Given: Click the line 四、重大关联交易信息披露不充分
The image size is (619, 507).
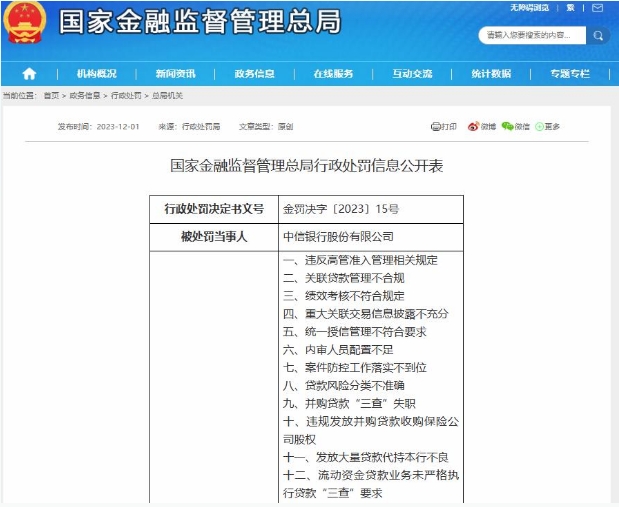Looking at the screenshot, I should click(366, 314).
